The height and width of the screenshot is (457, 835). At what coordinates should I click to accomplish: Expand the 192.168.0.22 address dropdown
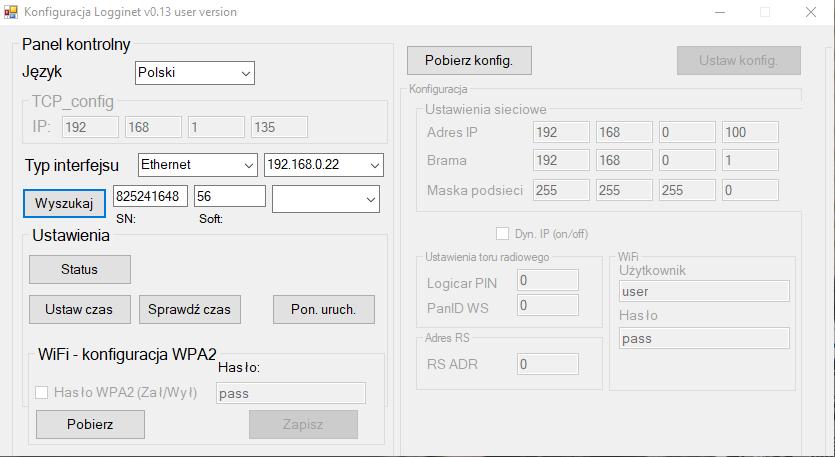(324, 165)
